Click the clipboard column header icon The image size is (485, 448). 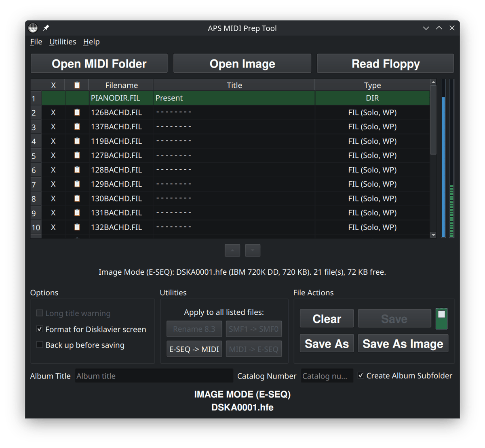77,85
